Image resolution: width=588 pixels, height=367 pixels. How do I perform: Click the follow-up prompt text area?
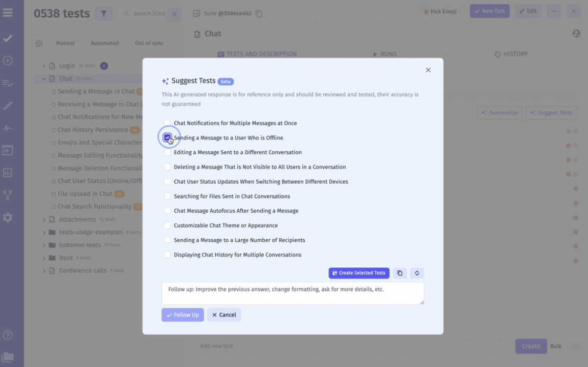[293, 293]
